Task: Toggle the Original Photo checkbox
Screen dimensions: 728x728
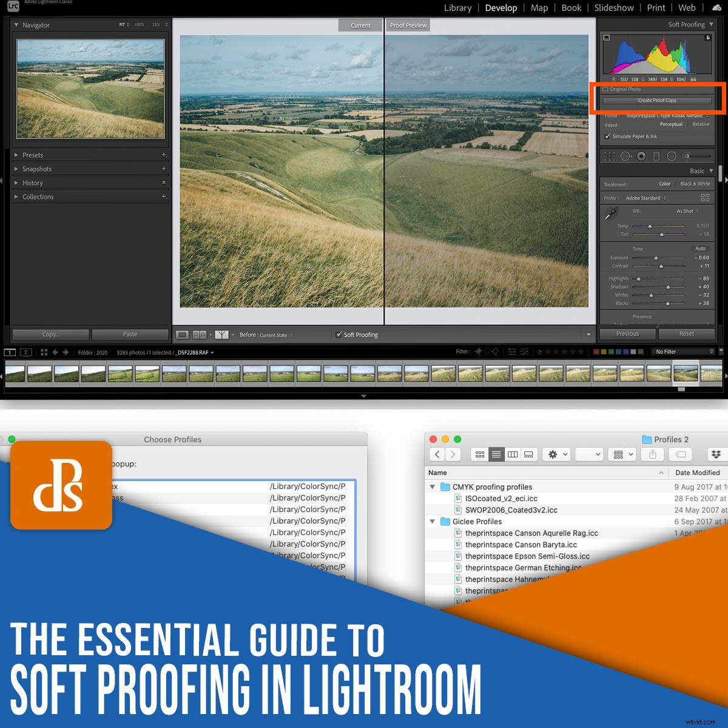Action: (x=605, y=89)
